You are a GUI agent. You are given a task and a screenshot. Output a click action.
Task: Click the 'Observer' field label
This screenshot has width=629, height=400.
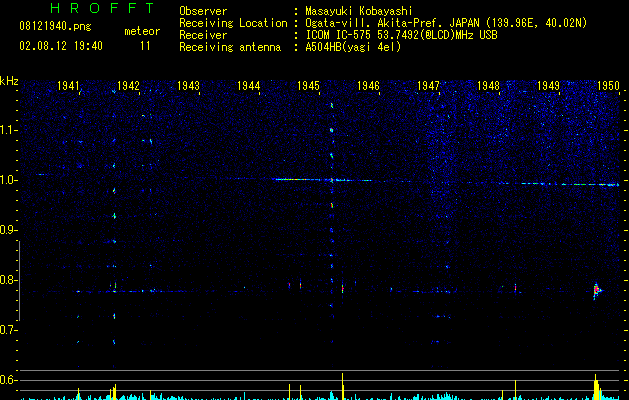point(203,11)
